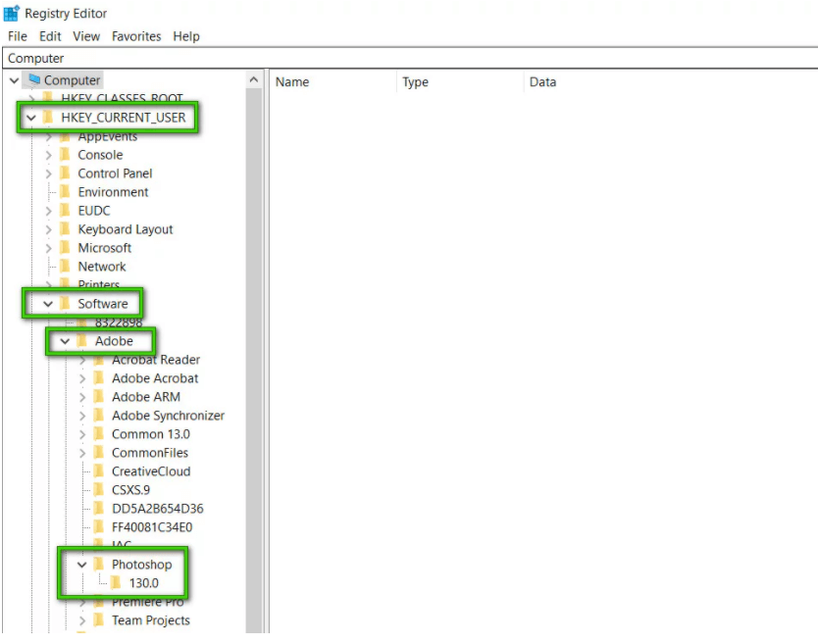This screenshot has width=818, height=644.
Task: Collapse the Software key
Action: (48, 304)
